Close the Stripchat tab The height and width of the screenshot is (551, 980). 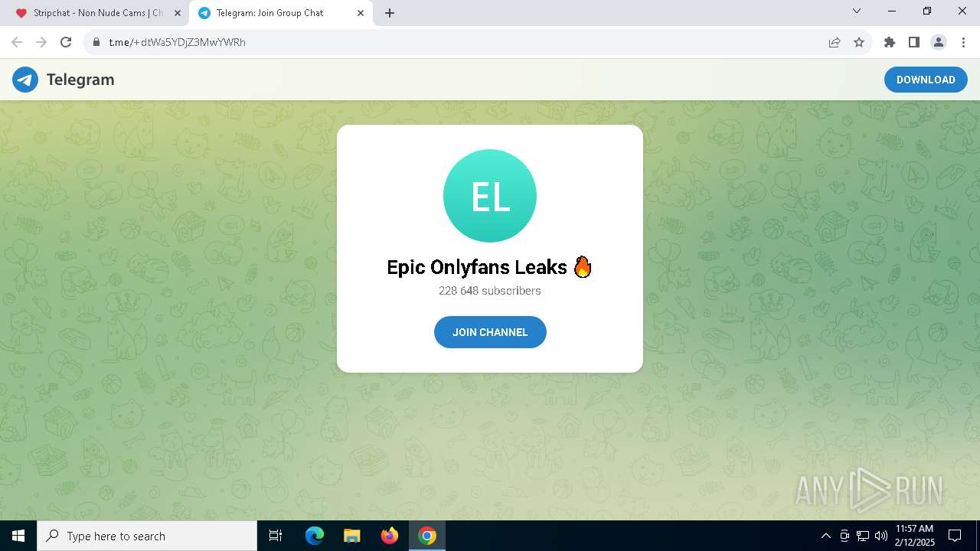pos(177,13)
